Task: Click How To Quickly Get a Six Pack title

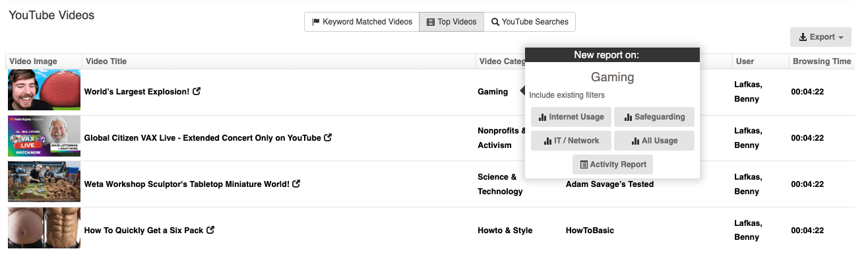Action: [144, 231]
